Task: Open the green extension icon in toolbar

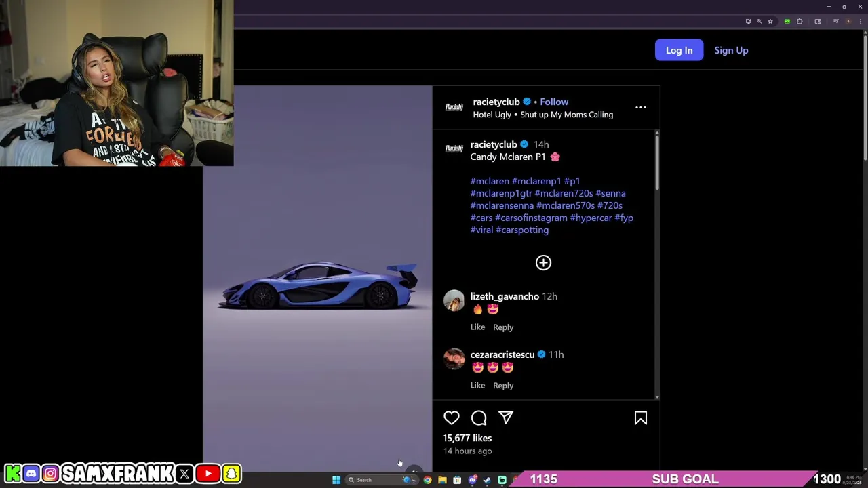Action: 787,22
